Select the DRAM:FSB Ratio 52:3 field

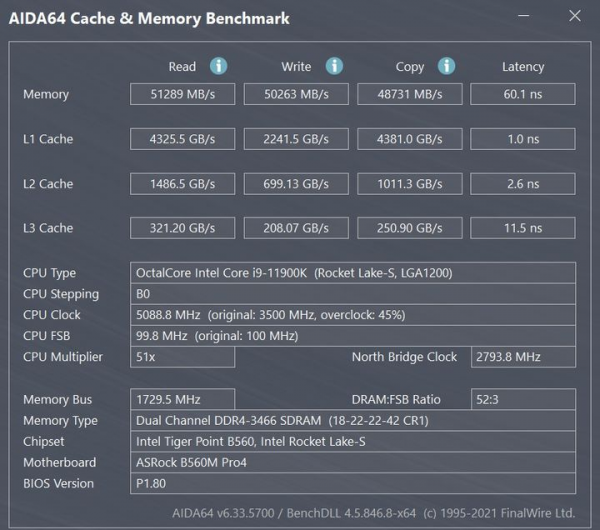(522, 399)
